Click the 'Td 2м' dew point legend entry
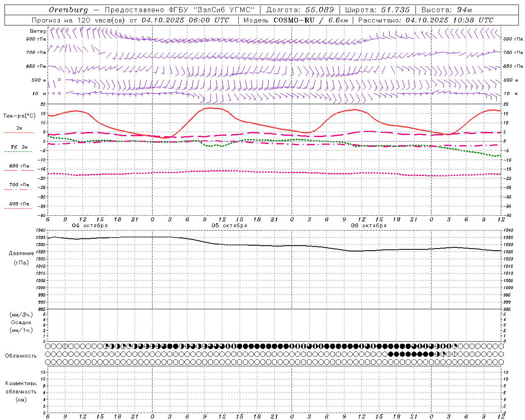 click(x=19, y=147)
